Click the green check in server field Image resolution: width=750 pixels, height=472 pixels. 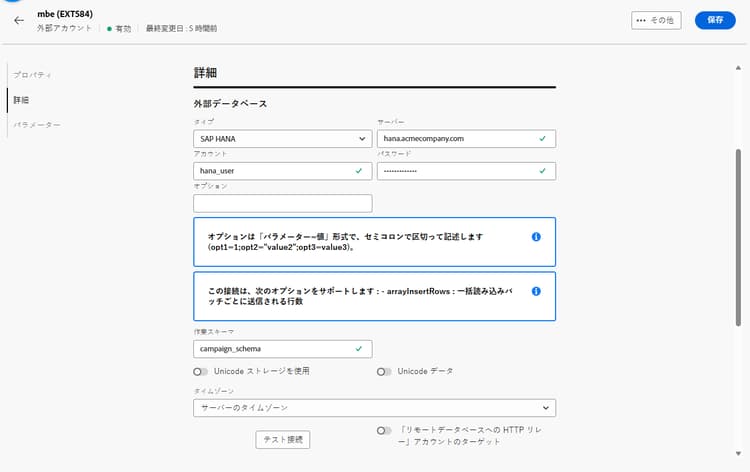pyautogui.click(x=542, y=139)
